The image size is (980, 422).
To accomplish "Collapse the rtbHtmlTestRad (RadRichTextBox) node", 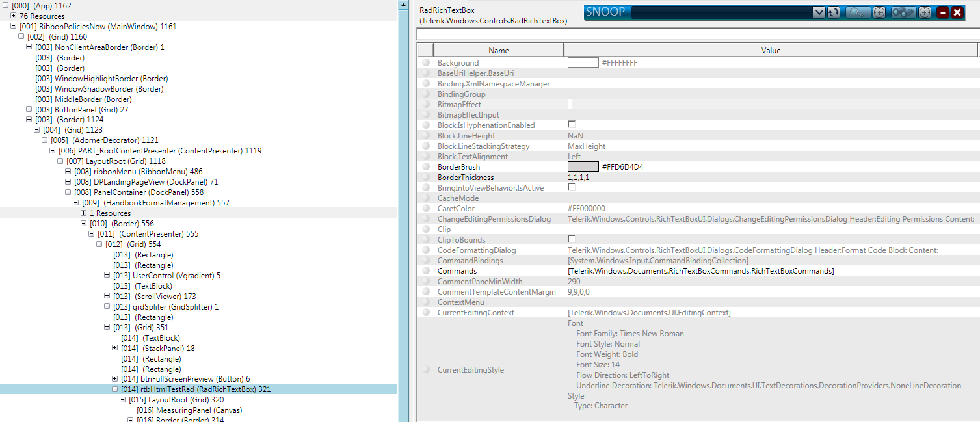I will [x=115, y=389].
